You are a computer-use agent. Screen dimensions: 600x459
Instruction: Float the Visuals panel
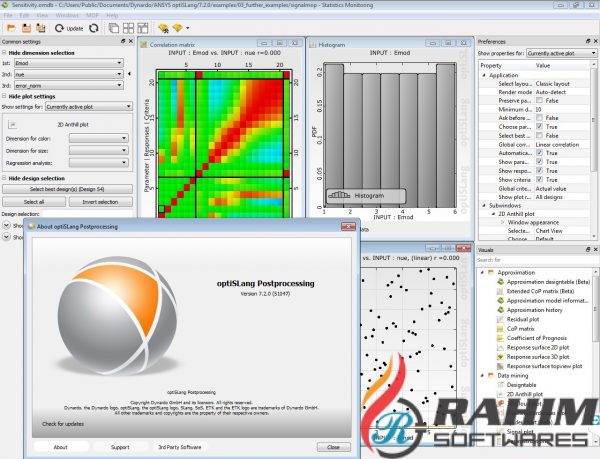pos(588,249)
